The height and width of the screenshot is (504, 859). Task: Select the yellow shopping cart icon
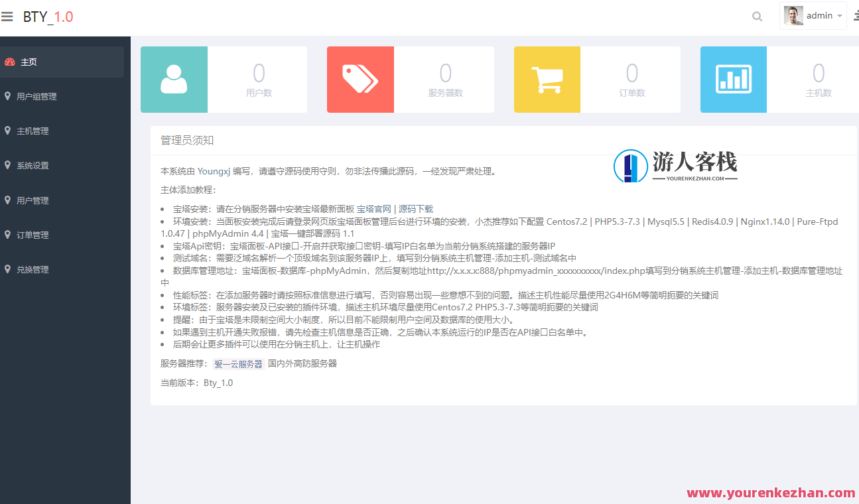(x=547, y=79)
